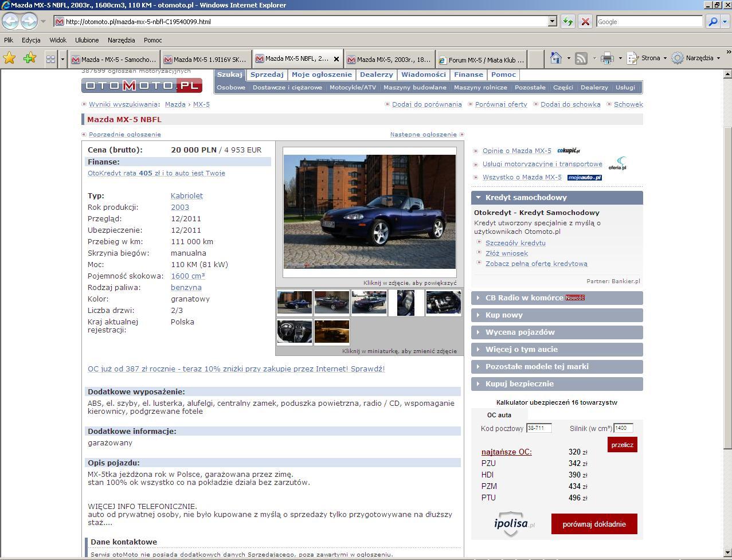Image resolution: width=732 pixels, height=560 pixels.
Task: Click the oferia.pl logo
Action: [x=617, y=163]
